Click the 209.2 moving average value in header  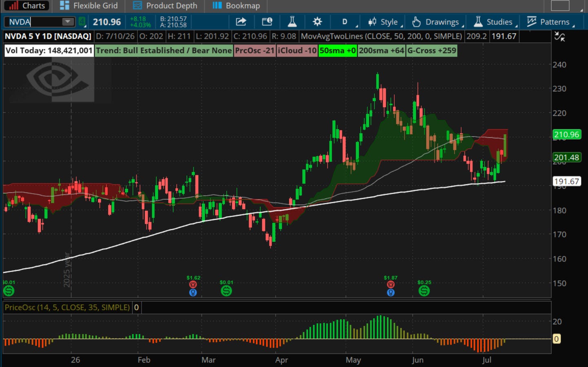click(477, 36)
